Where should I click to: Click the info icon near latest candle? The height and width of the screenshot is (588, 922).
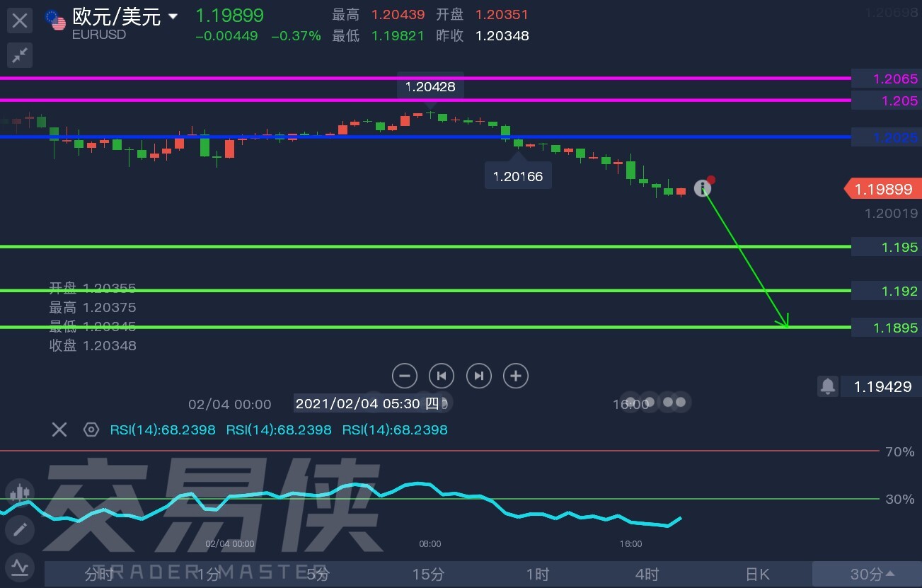702,188
